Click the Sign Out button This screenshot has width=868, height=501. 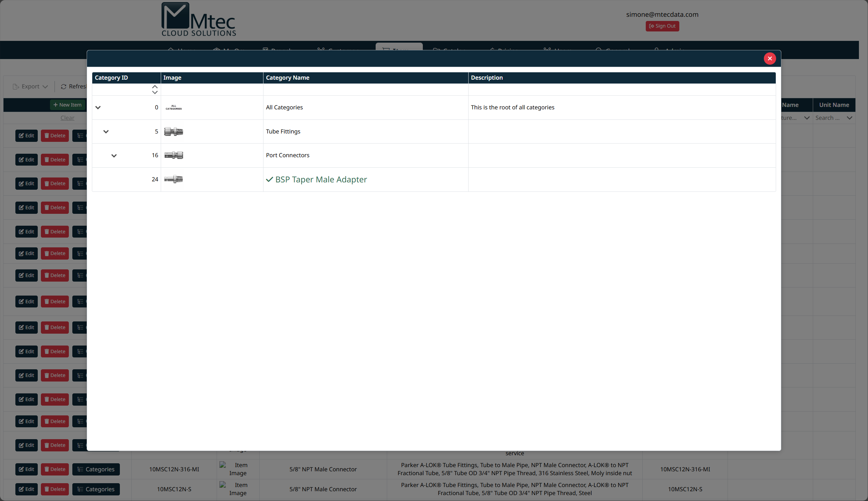click(662, 26)
